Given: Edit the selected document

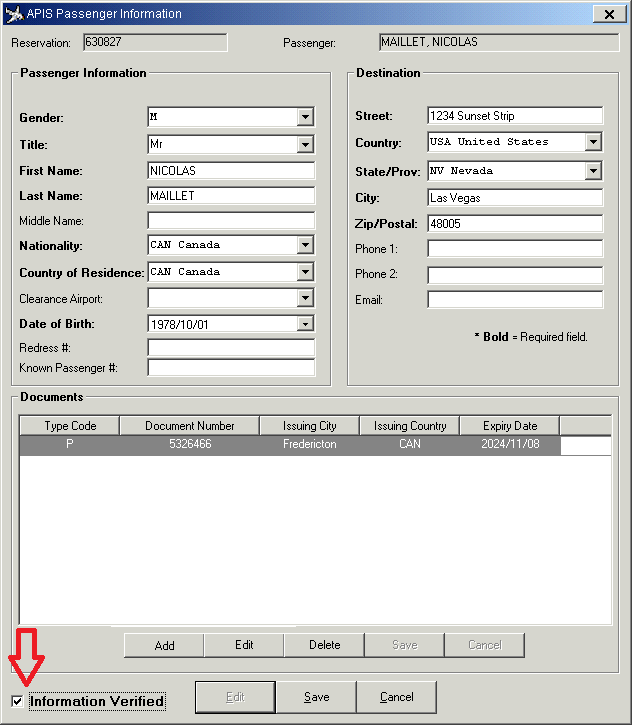Looking at the screenshot, I should click(x=244, y=645).
